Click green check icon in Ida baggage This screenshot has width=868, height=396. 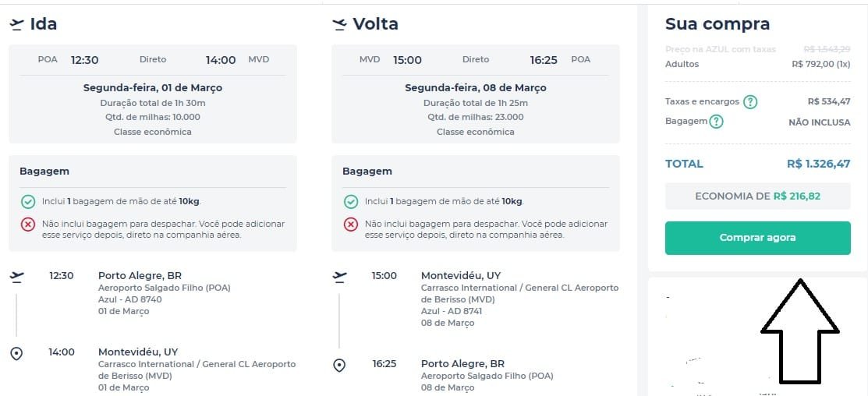(x=28, y=202)
